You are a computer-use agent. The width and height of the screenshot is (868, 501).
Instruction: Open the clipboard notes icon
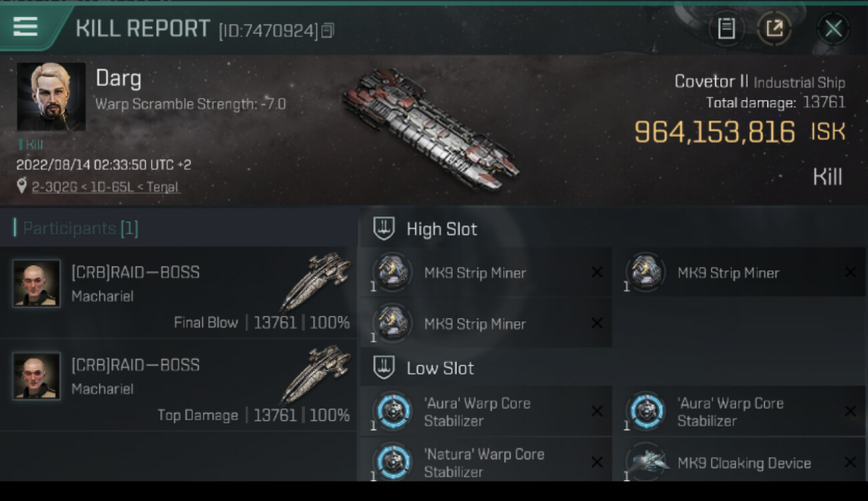726,28
